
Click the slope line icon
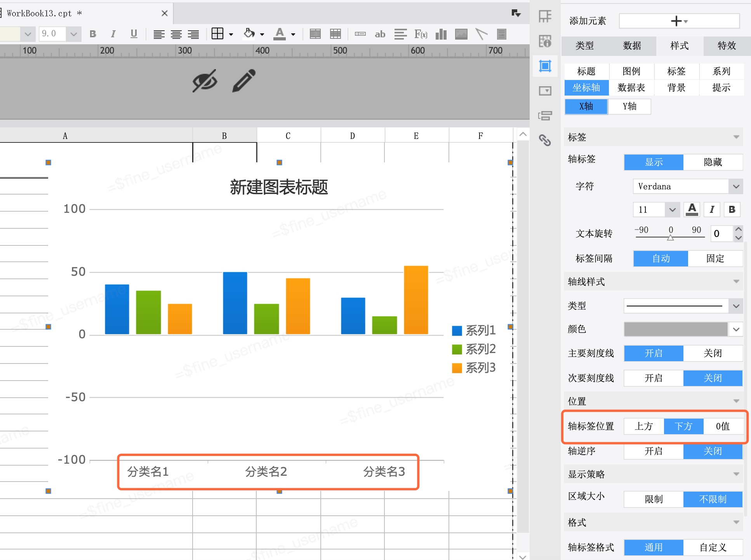point(482,34)
